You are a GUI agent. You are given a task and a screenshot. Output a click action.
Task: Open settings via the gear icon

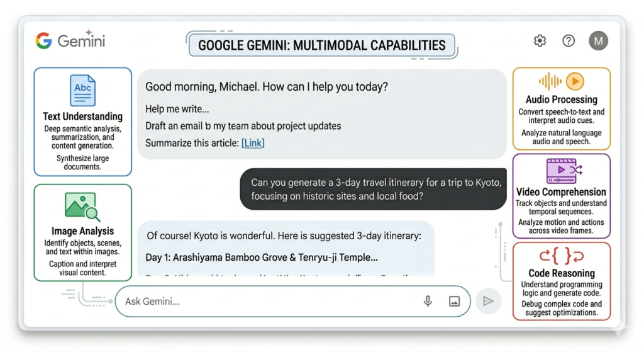[540, 41]
